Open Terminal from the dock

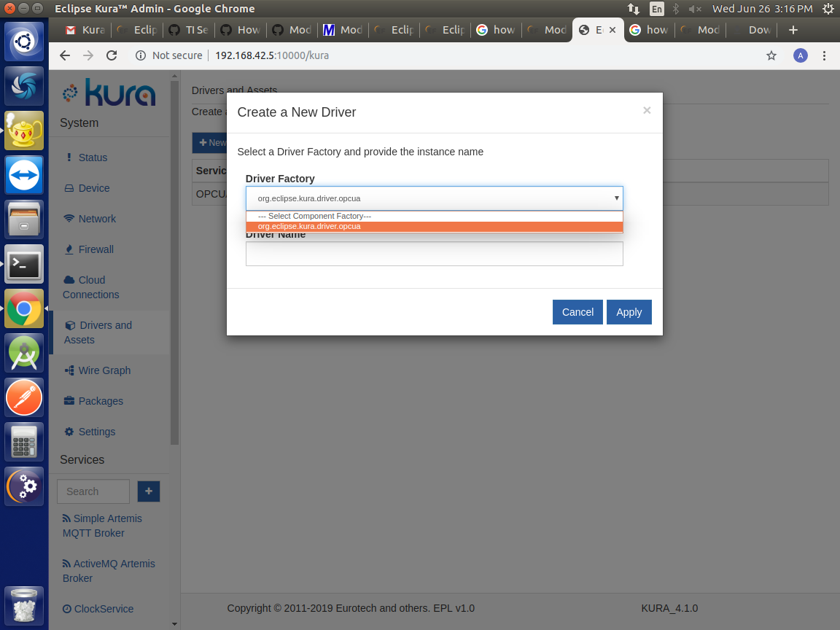[x=24, y=264]
